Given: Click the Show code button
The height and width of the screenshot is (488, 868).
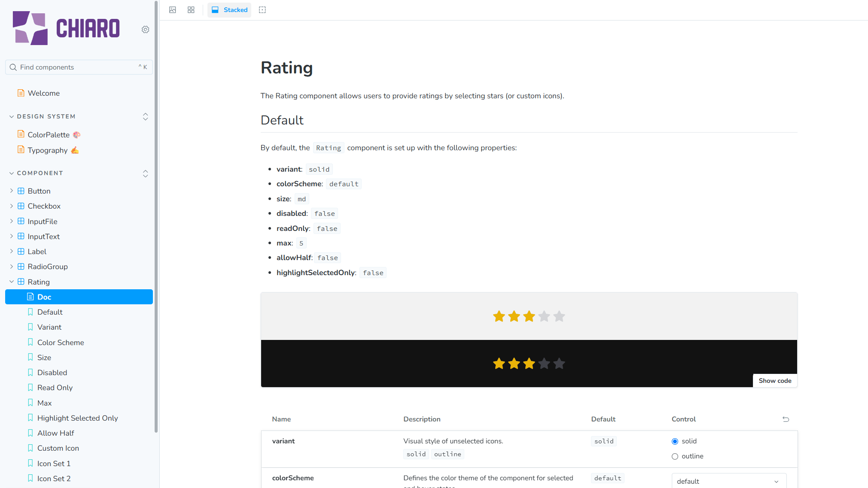Looking at the screenshot, I should click(775, 380).
